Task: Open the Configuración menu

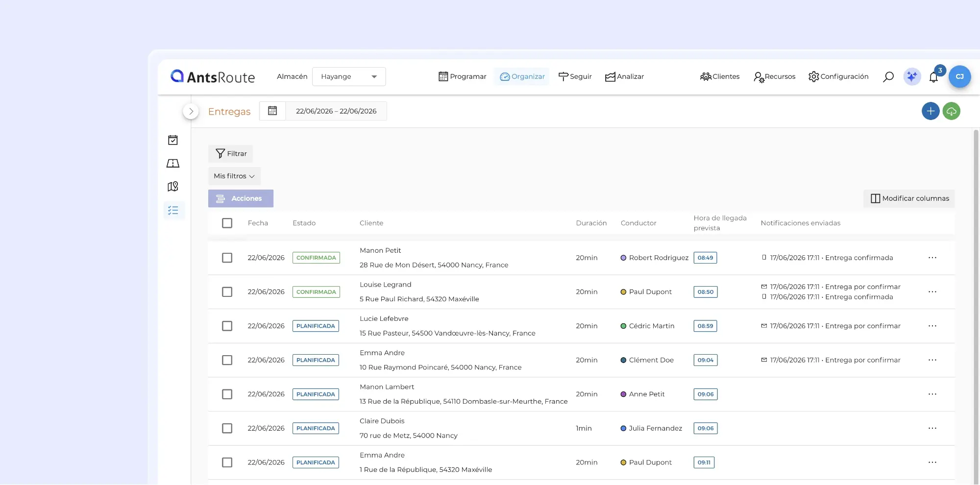Action: (x=838, y=76)
